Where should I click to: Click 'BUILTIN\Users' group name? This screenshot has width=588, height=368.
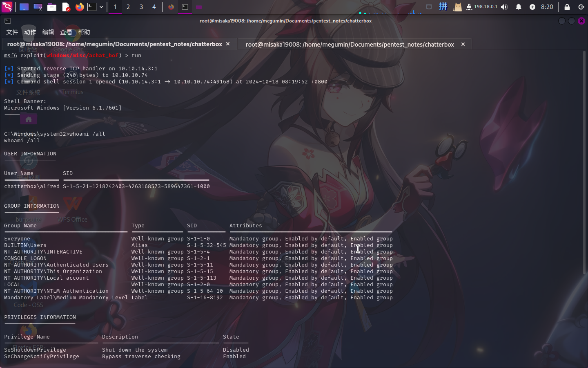click(25, 245)
